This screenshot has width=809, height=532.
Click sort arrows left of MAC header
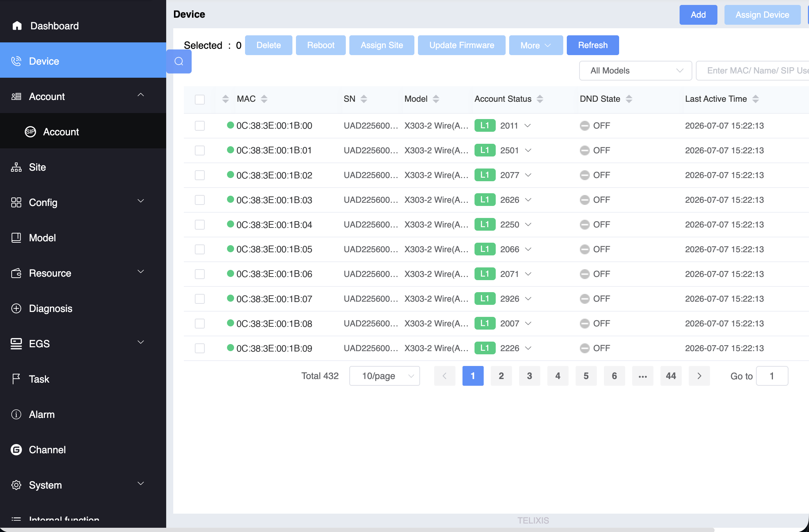[226, 99]
